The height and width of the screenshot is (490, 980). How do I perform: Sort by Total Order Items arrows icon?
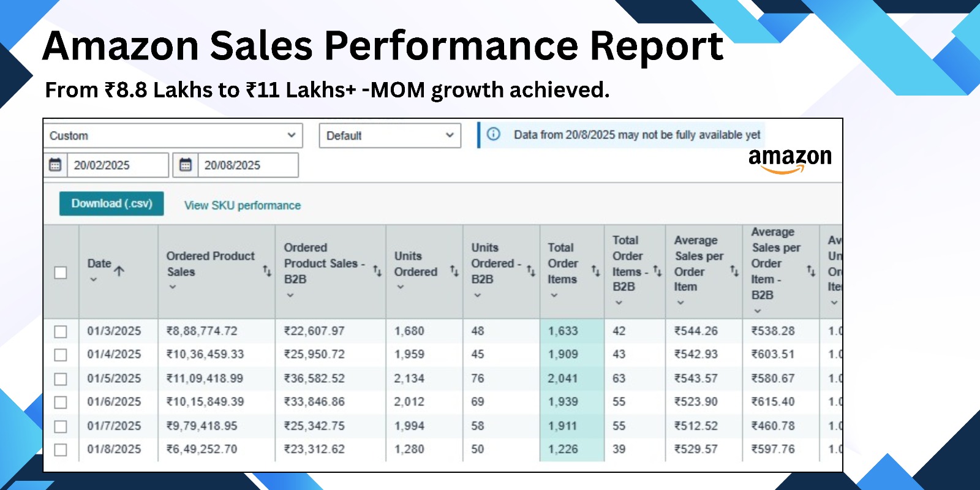click(x=595, y=270)
